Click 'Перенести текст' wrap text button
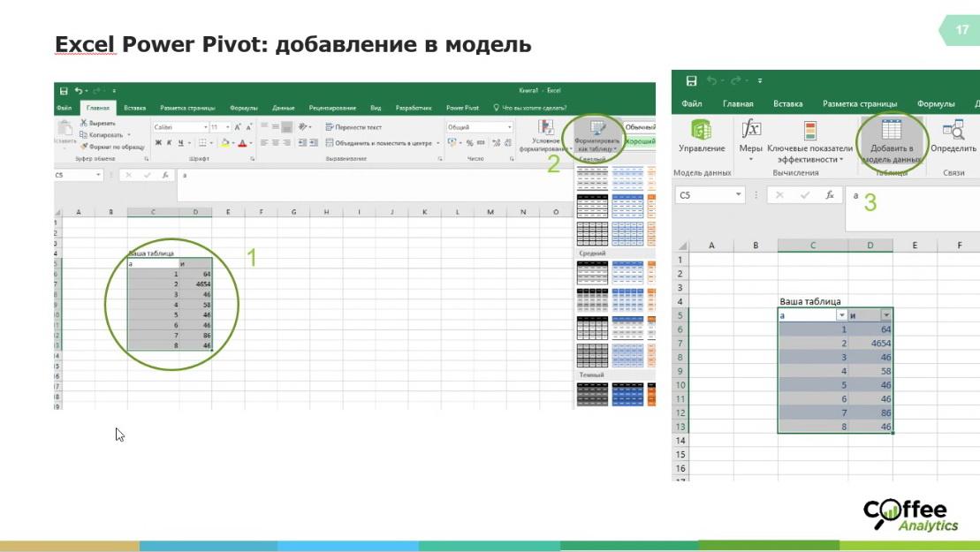980x552 pixels. point(353,127)
